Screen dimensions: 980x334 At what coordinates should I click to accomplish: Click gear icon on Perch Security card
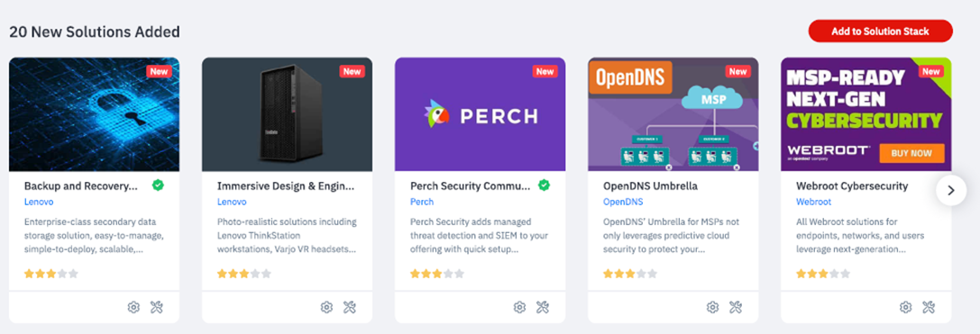[x=519, y=307]
